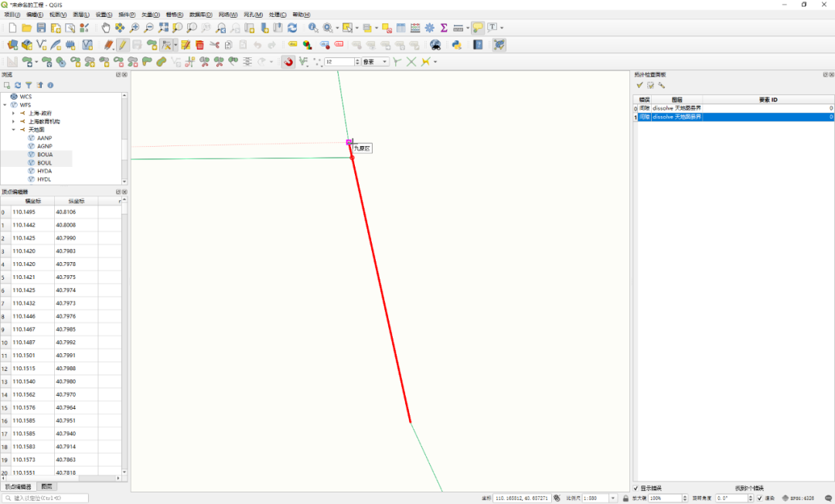Delete selected features with the red trash icon

[x=199, y=45]
